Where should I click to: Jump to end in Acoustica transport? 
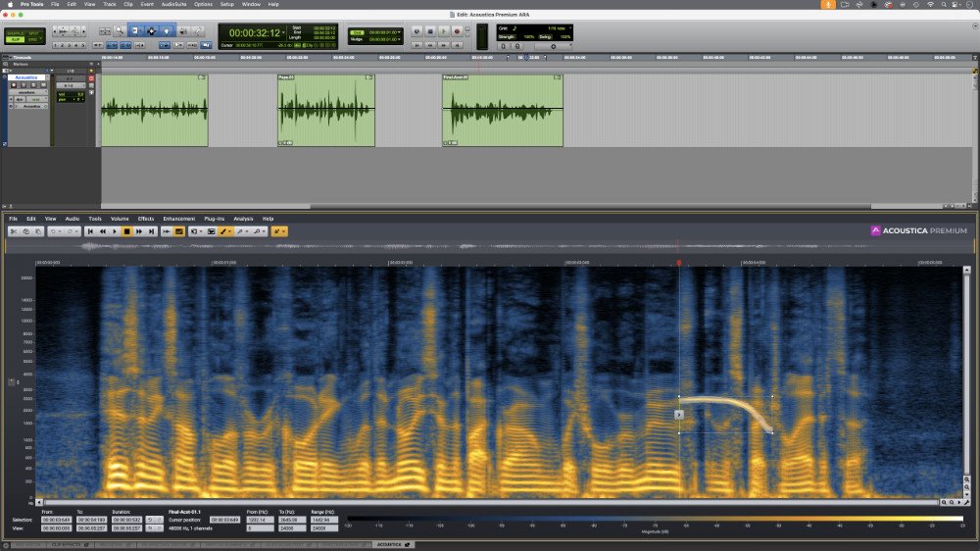[151, 231]
